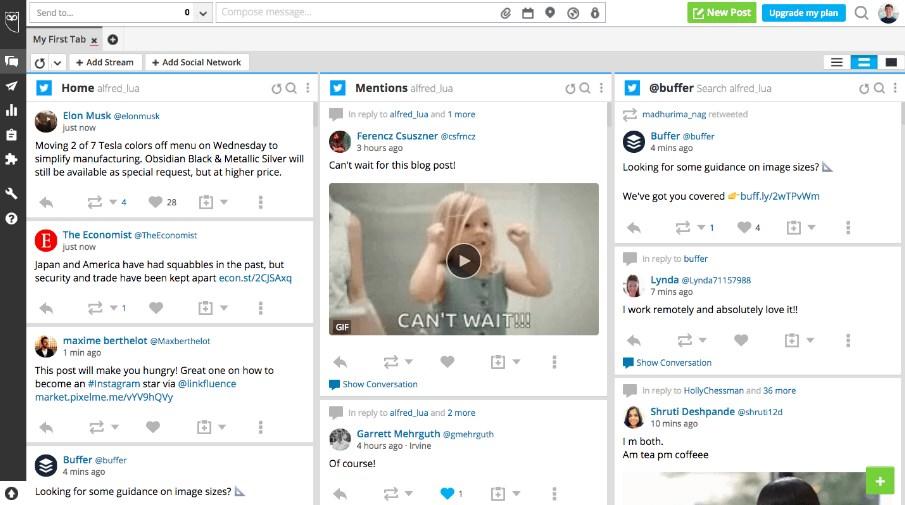The image size is (905, 505).
Task: Show Conversation under Lynda's tweet
Action: [674, 362]
